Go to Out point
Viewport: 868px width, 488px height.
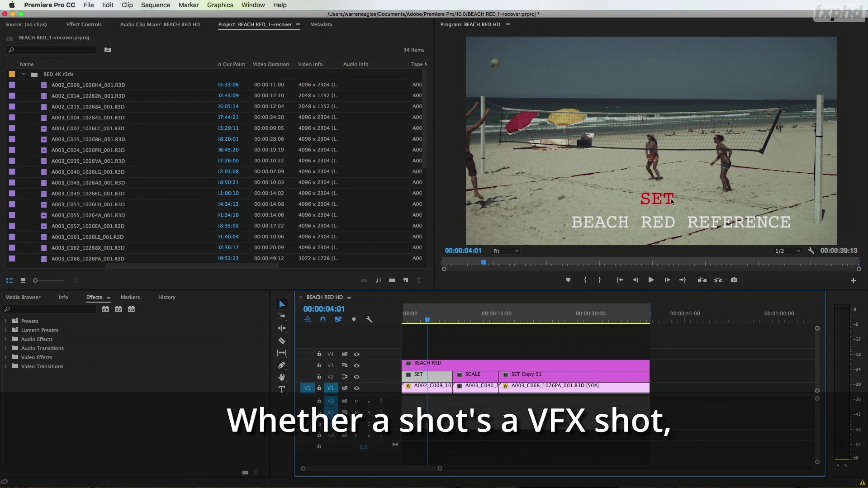click(683, 280)
